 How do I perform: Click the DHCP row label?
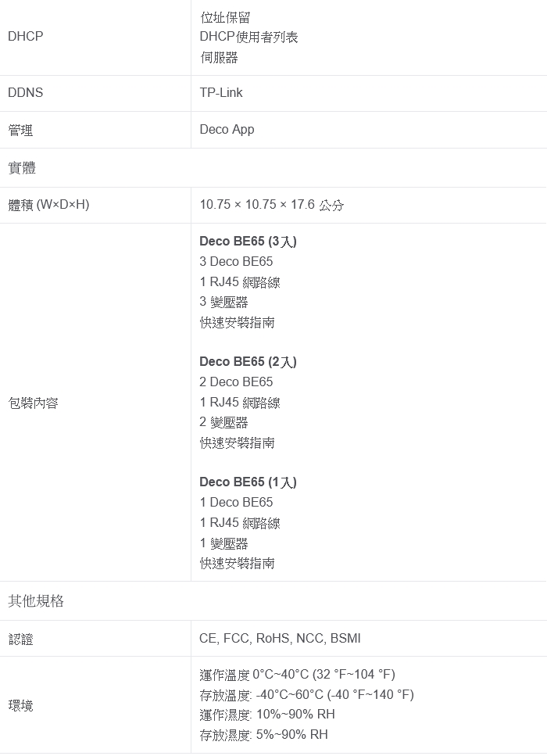[x=26, y=37]
